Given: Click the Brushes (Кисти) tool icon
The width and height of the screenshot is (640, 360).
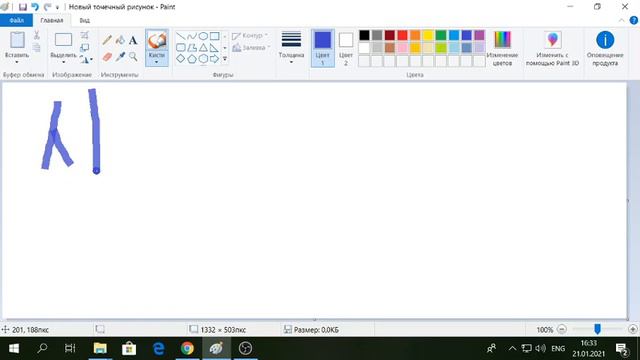Looking at the screenshot, I should pos(157,40).
